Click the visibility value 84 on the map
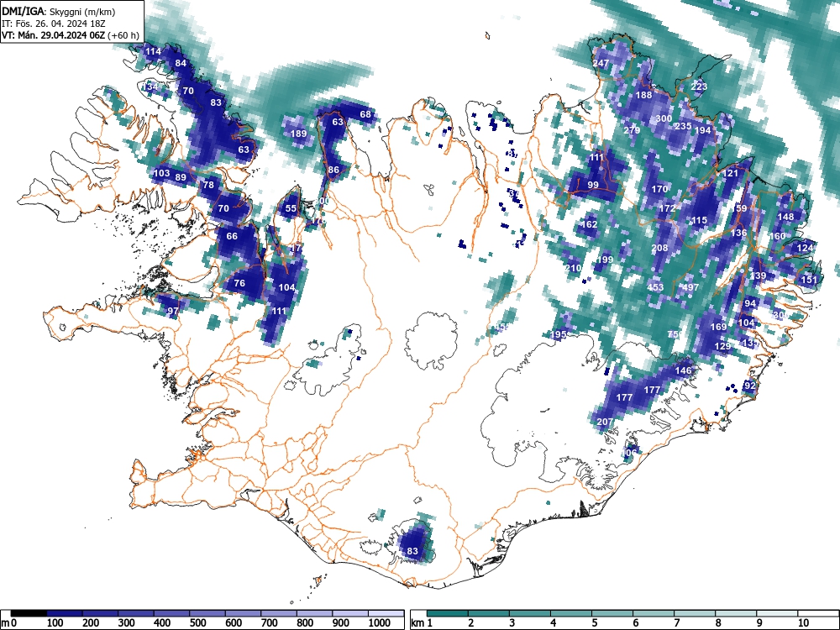840x630 pixels. click(181, 63)
